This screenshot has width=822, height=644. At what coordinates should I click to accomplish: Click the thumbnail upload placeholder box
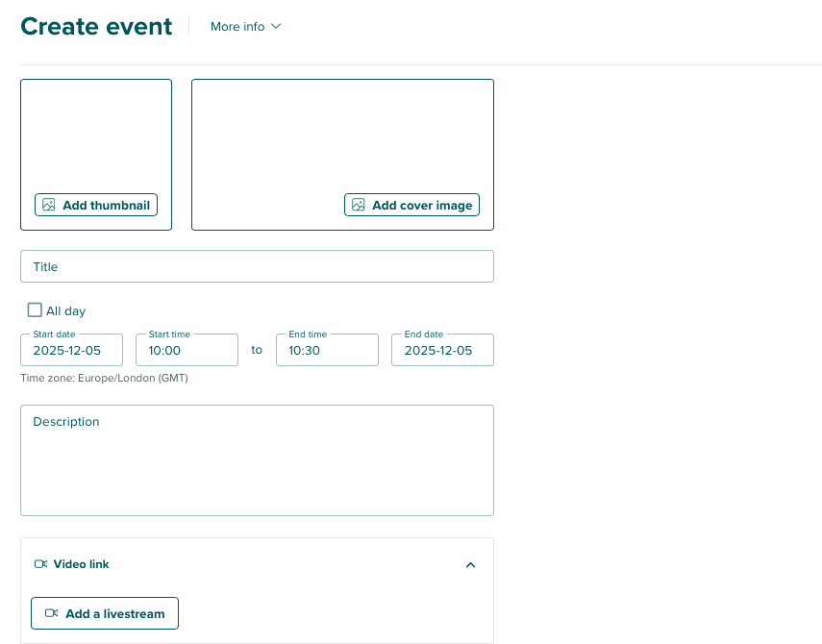(96, 135)
